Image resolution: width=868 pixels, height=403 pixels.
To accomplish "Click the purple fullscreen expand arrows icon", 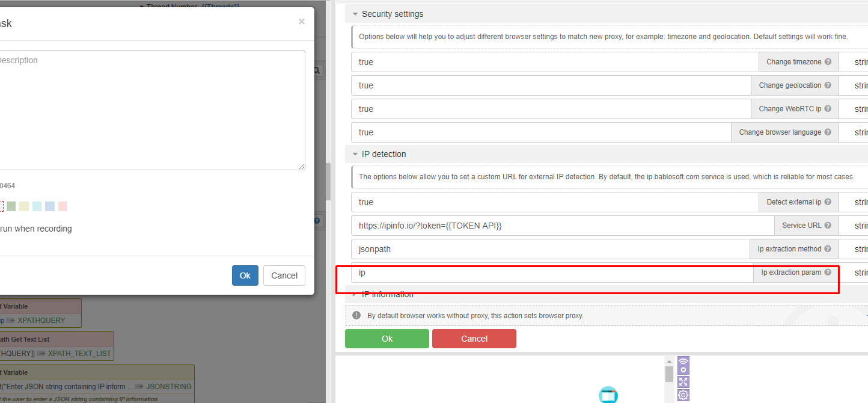I will [683, 381].
